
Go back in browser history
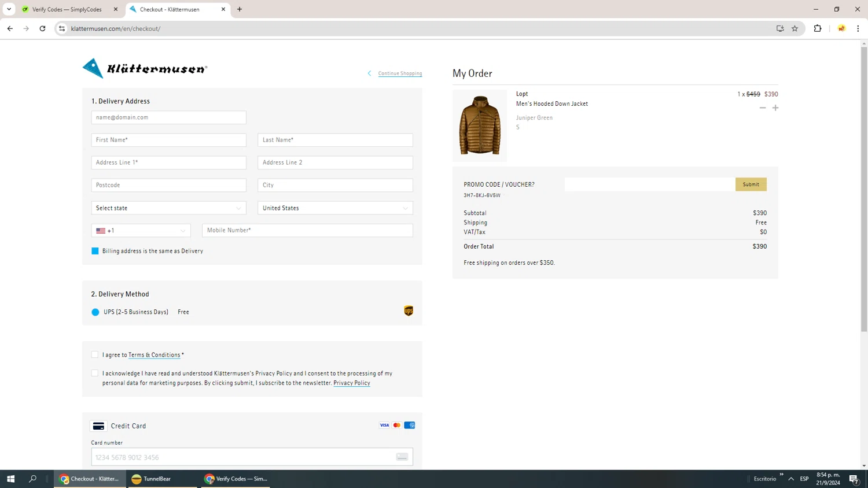[x=10, y=28]
